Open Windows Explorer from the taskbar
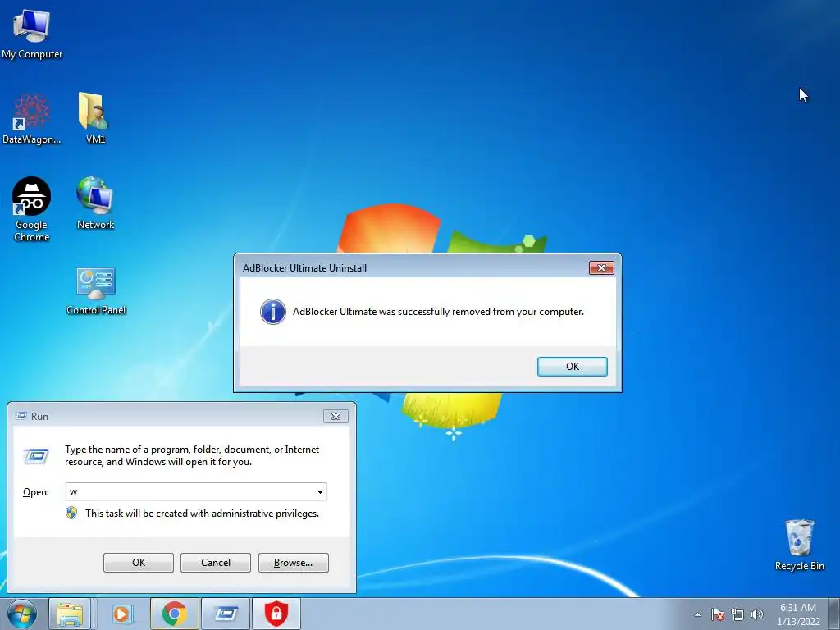 click(70, 614)
